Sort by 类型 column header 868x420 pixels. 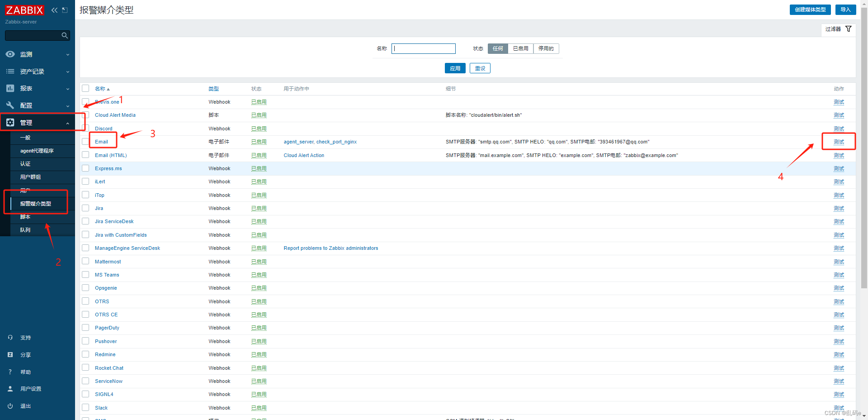coord(214,89)
